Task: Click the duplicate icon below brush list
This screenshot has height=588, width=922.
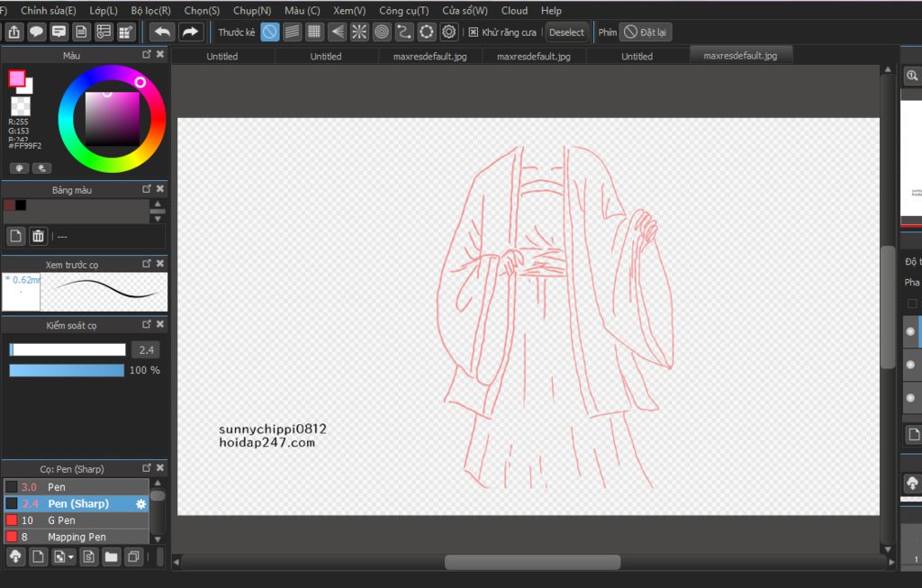Action: pos(133,556)
